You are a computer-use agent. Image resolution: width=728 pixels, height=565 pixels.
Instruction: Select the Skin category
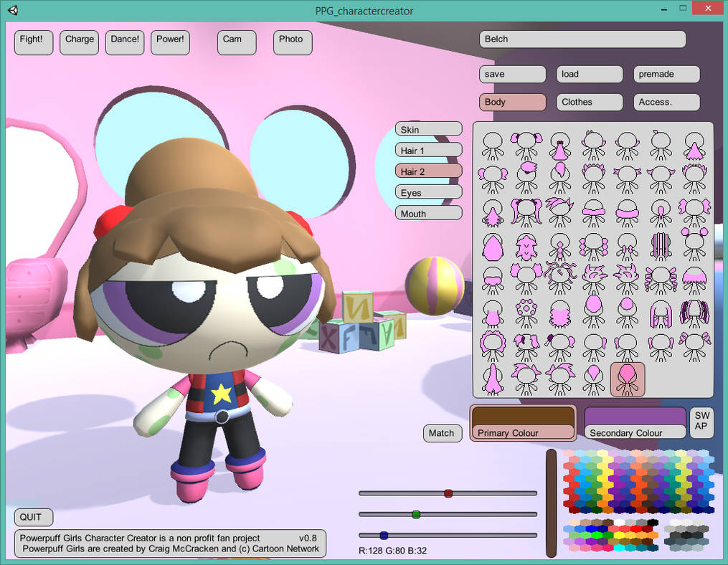tap(428, 130)
